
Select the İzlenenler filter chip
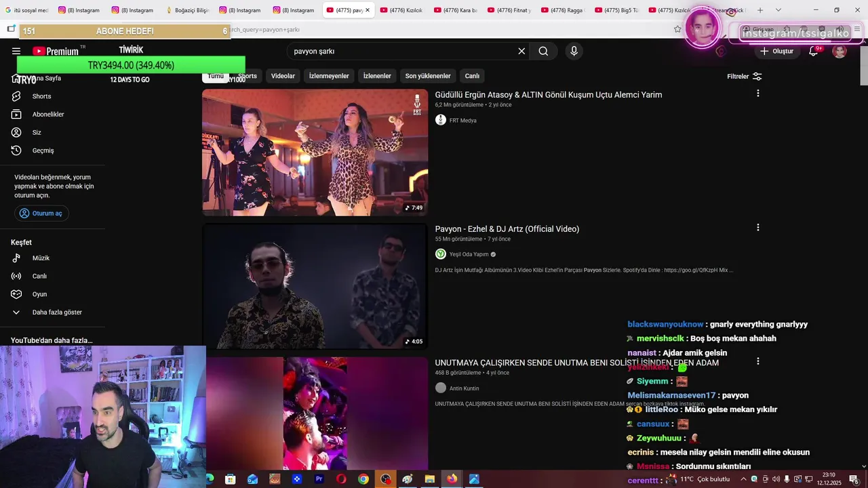377,76
